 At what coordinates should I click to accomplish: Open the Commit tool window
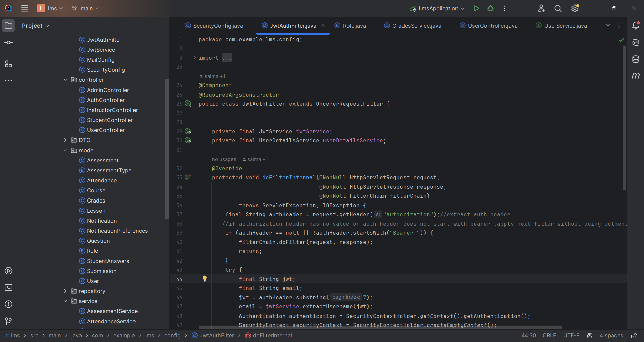pyautogui.click(x=9, y=43)
